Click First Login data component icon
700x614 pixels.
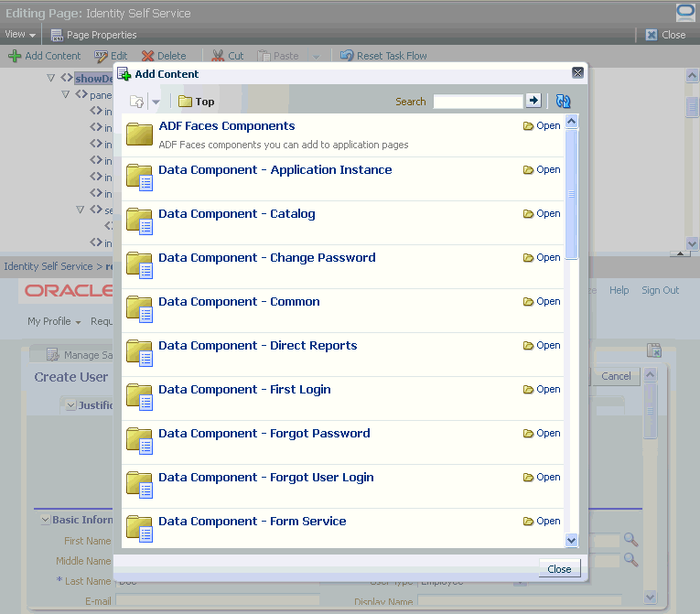tap(139, 397)
